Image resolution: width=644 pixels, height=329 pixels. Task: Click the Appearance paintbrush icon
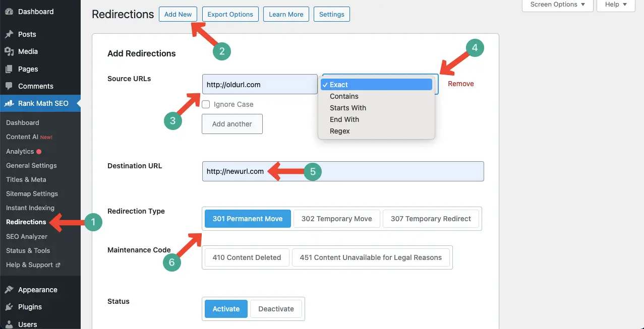[x=9, y=290]
